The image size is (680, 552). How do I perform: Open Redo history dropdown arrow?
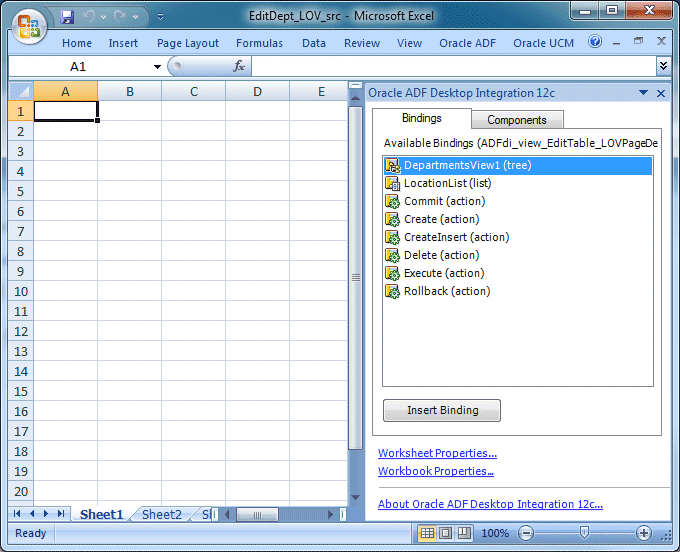(x=135, y=17)
